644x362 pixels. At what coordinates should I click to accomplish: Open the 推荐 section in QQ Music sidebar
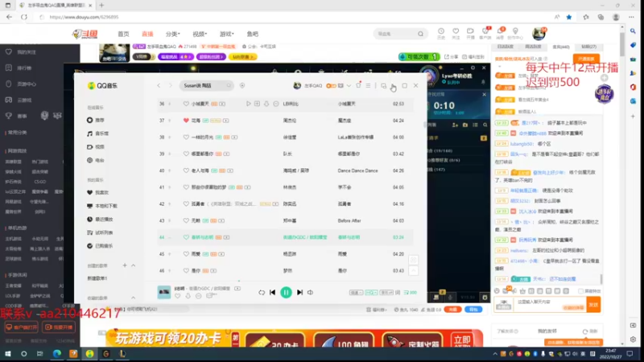[96, 120]
